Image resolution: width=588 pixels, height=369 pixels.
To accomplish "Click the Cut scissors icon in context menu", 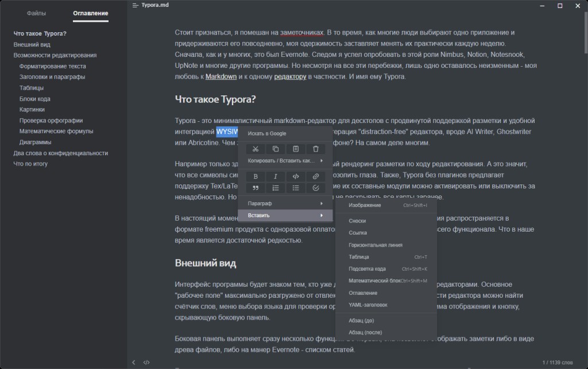I will tap(256, 149).
